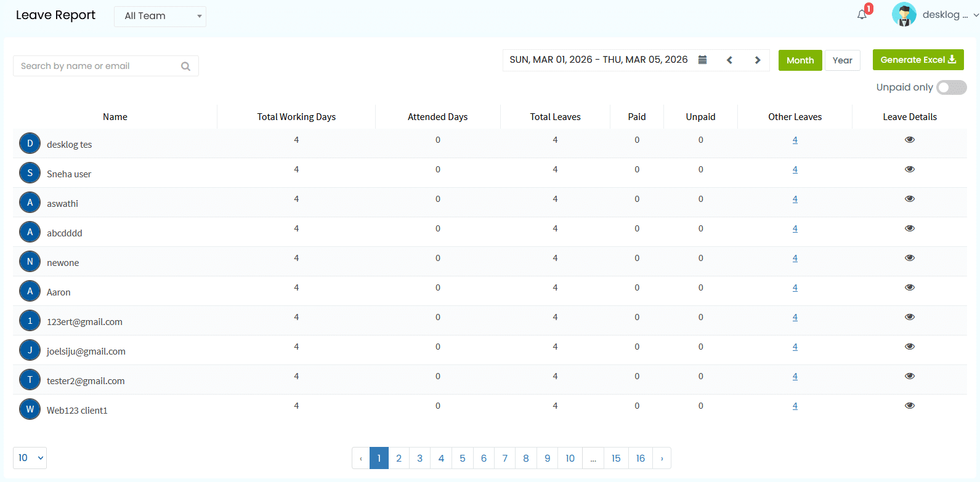
Task: Switch to Month view
Action: (800, 60)
